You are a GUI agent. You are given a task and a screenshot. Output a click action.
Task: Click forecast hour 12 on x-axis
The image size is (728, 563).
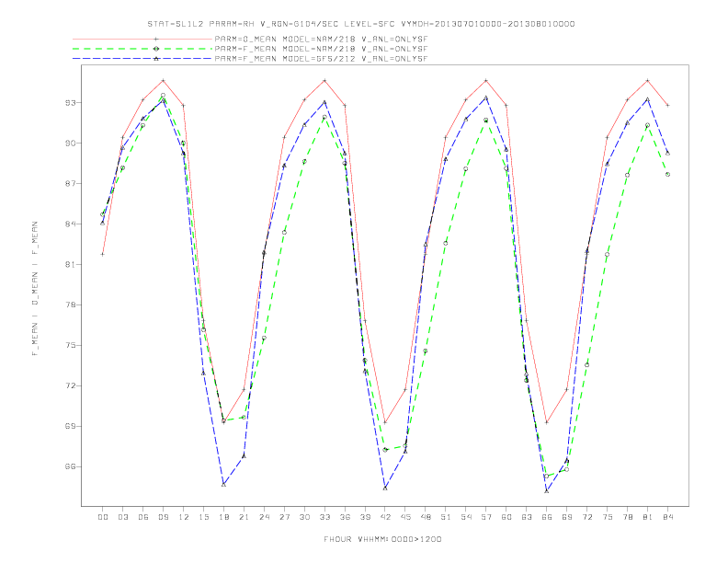pyautogui.click(x=184, y=517)
